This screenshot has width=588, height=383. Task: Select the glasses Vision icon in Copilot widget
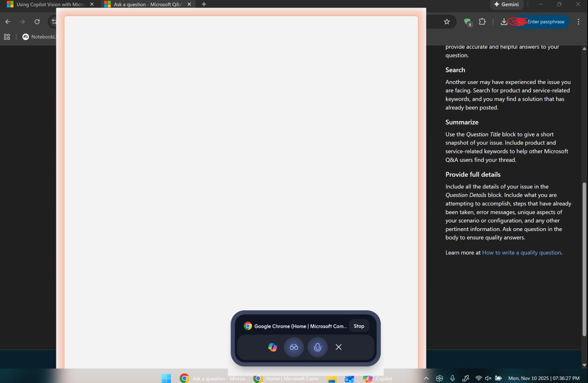tap(294, 347)
